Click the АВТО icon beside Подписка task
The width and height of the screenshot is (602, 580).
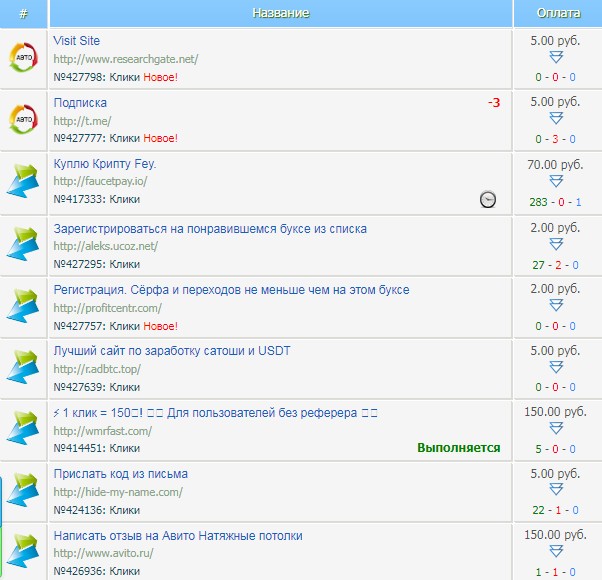click(22, 120)
